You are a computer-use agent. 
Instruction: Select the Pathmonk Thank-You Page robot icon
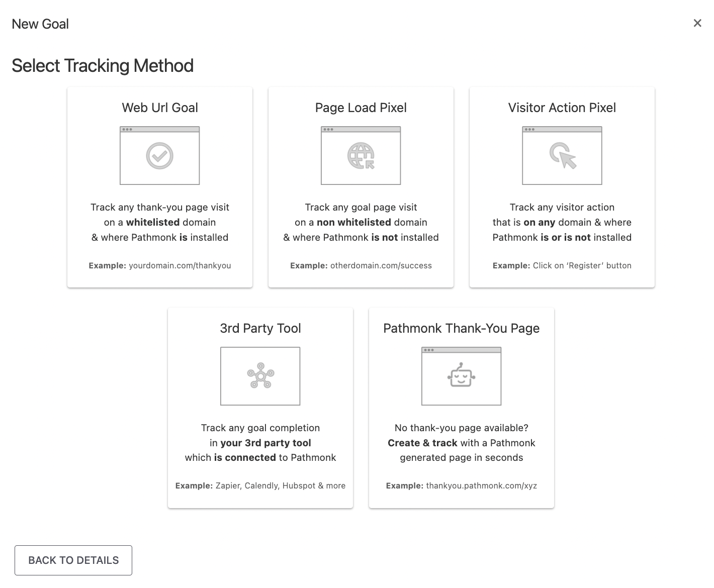point(461,377)
